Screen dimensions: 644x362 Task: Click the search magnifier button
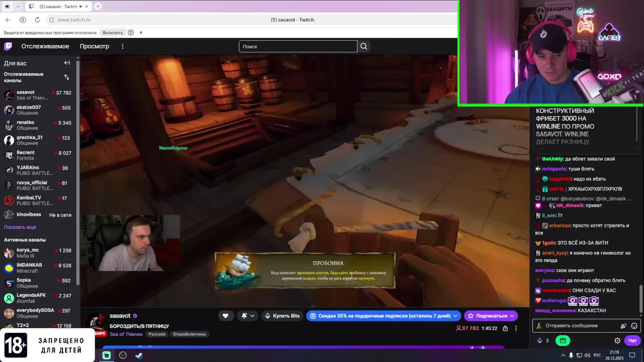[x=364, y=46]
